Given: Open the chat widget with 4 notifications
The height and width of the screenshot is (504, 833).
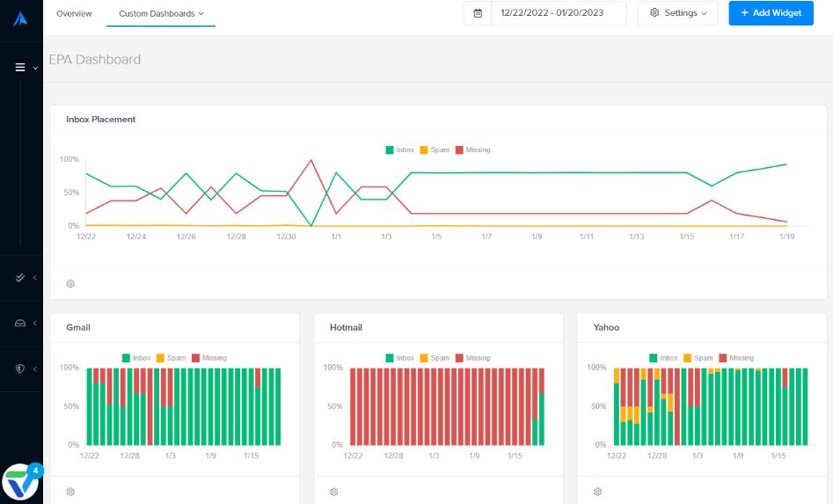Looking at the screenshot, I should pyautogui.click(x=20, y=483).
